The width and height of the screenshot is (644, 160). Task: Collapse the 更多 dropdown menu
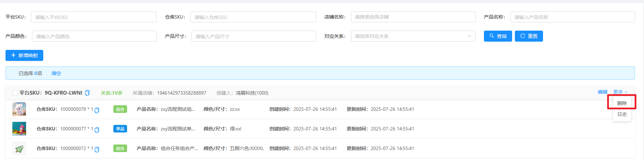pos(620,92)
